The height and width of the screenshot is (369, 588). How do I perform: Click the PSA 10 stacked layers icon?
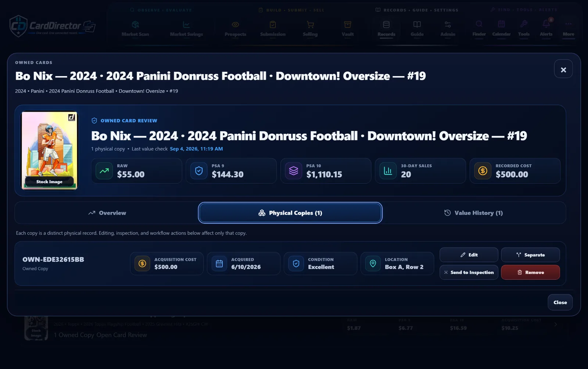click(294, 171)
